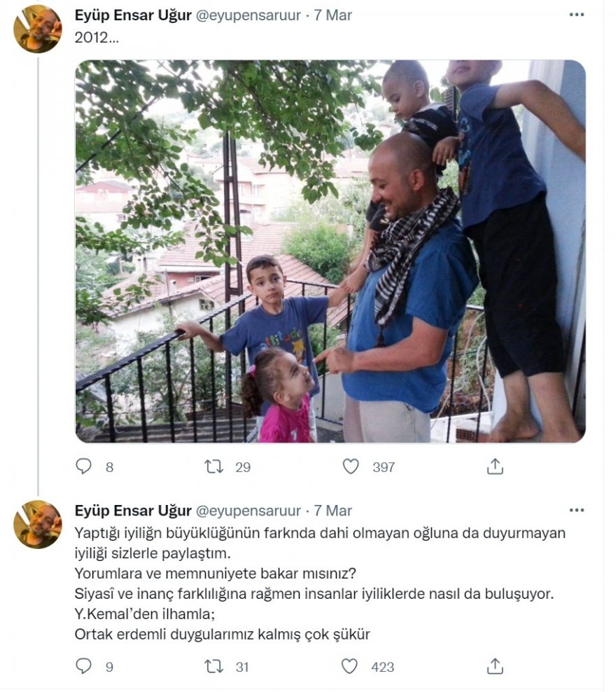Open the 7 Mar timestamp on second tweet
Viewport: 616px width, 692px height.
[x=333, y=511]
